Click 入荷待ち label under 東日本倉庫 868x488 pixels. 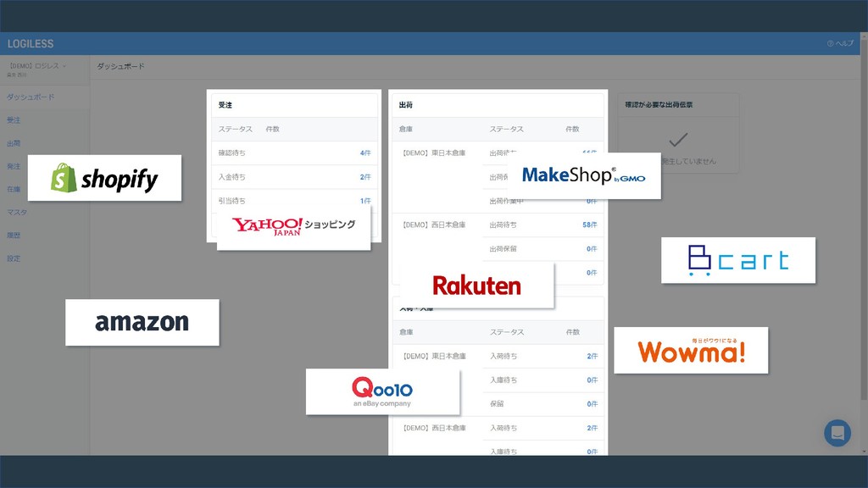click(x=504, y=357)
